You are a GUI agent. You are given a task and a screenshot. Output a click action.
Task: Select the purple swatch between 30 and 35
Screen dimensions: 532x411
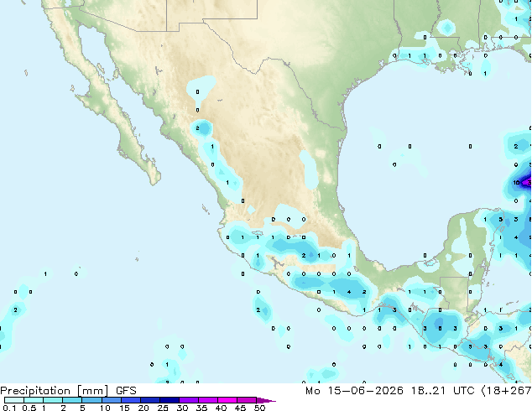[188, 400]
